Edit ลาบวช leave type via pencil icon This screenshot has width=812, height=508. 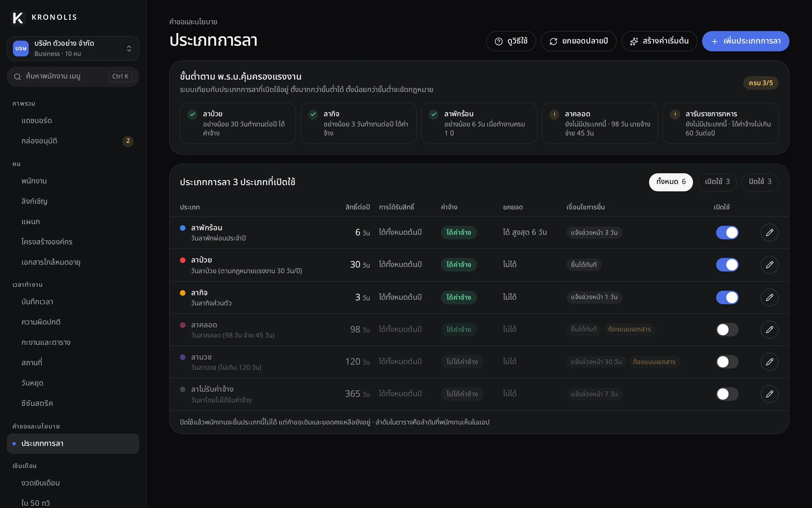pyautogui.click(x=769, y=362)
